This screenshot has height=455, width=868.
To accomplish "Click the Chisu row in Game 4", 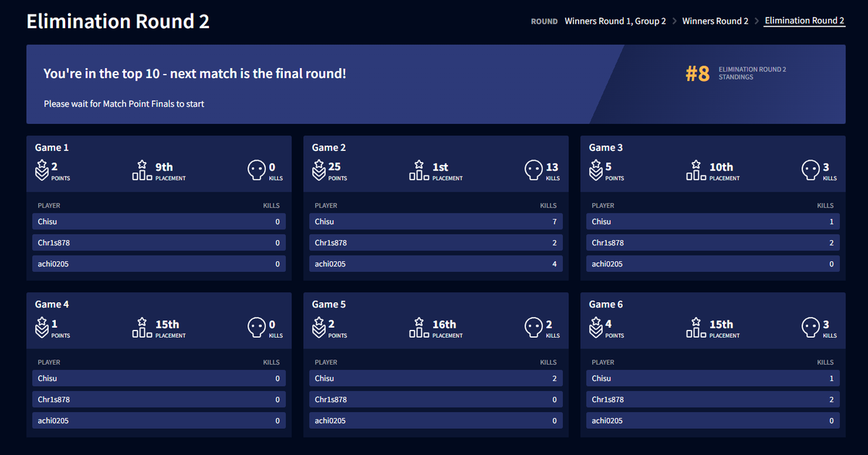I will [158, 378].
